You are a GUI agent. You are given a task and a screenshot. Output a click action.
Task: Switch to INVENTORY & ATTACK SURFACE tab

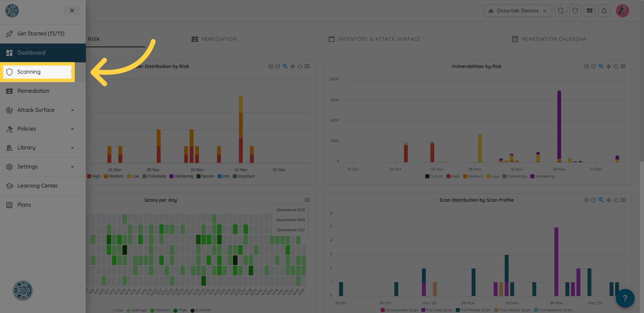[x=374, y=39]
